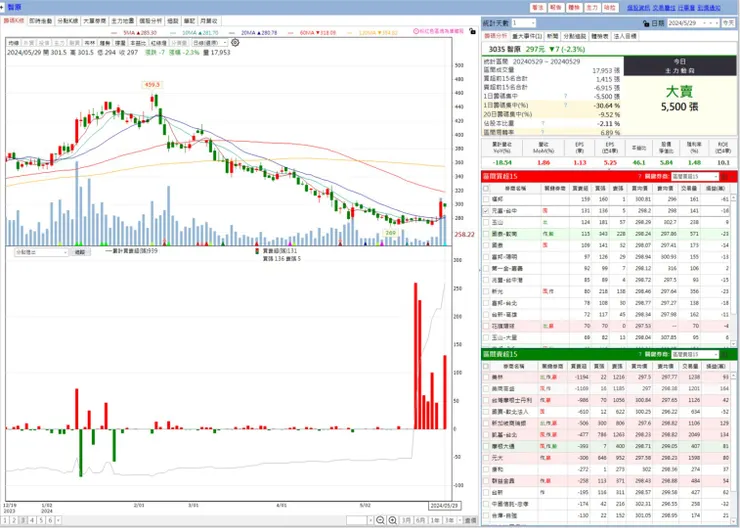Screen dimensions: 740x528
Task: Open the question mark help in the red 區間買超15 header
Action: [x=639, y=176]
